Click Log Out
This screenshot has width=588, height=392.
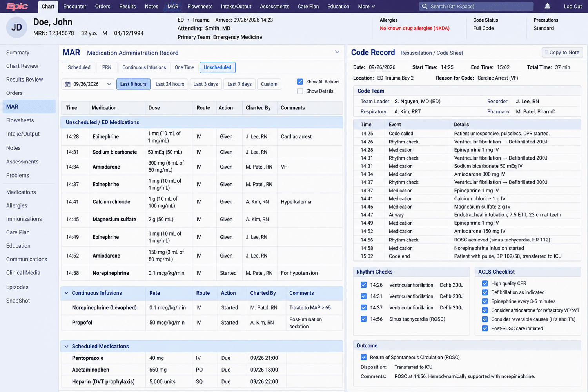tap(573, 6)
